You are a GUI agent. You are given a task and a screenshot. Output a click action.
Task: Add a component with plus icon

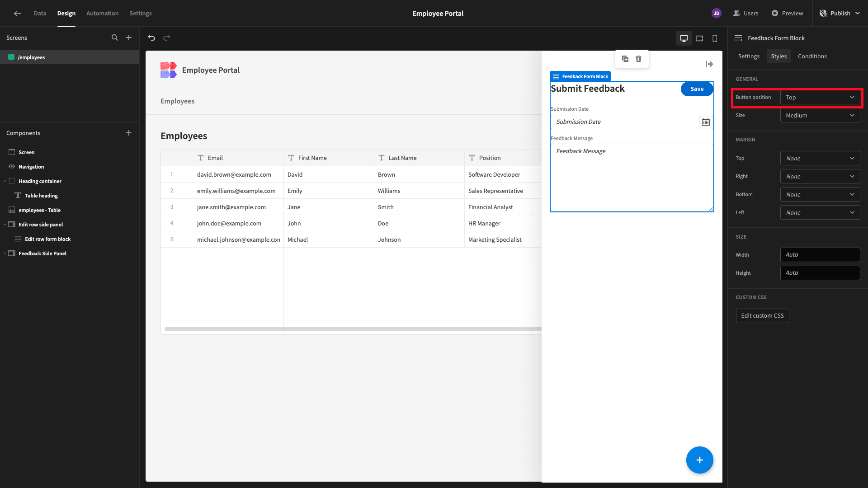point(129,133)
